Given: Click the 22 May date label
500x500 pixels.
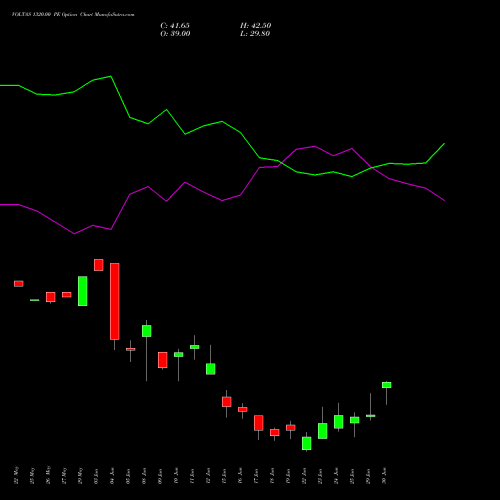Looking at the screenshot, I should click(17, 476).
